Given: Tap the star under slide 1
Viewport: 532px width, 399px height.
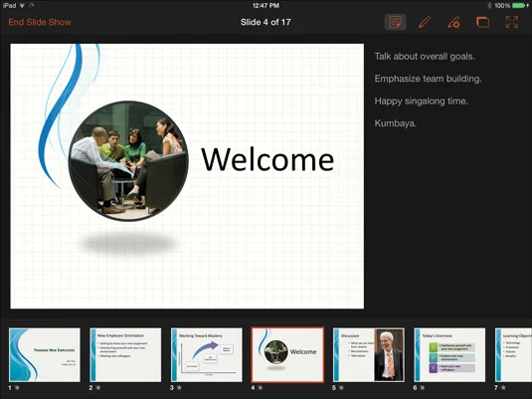Looking at the screenshot, I should 17,387.
